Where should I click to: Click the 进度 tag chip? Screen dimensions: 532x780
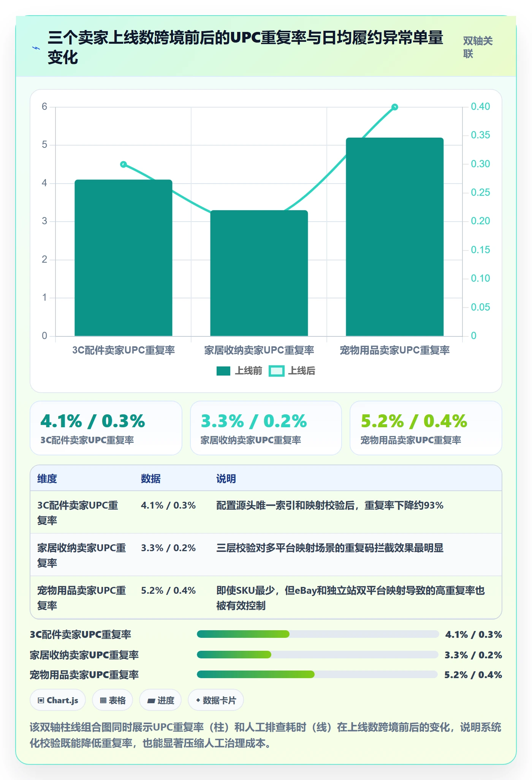160,700
